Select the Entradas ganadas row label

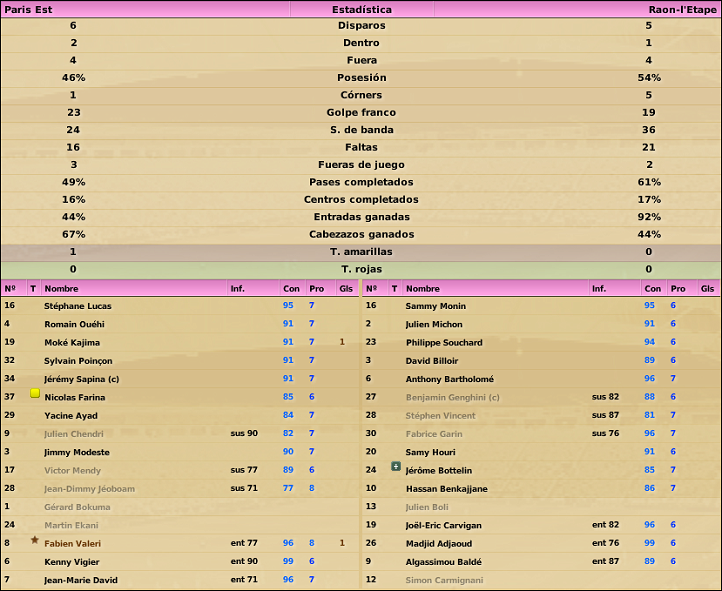[x=361, y=217]
